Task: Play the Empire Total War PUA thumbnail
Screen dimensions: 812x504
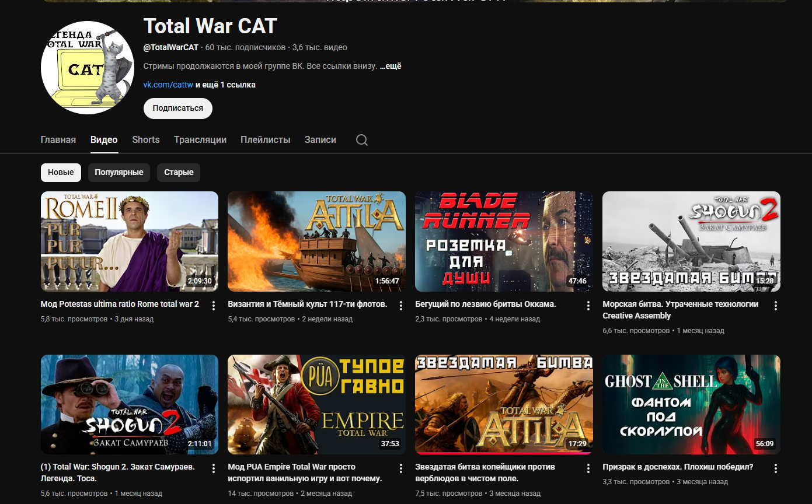Action: (x=317, y=404)
